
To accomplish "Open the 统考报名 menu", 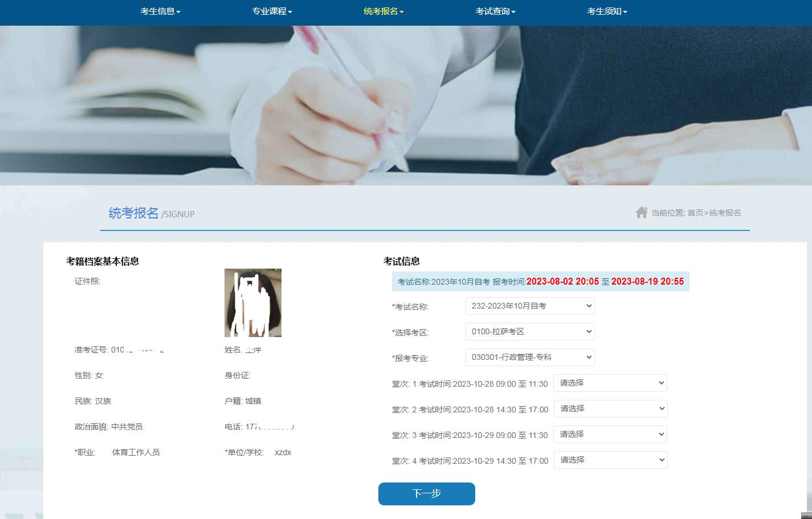I will (x=383, y=11).
